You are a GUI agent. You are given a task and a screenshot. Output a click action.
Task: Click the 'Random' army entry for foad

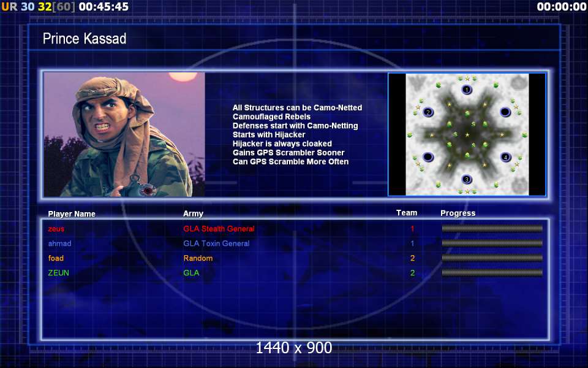point(198,258)
